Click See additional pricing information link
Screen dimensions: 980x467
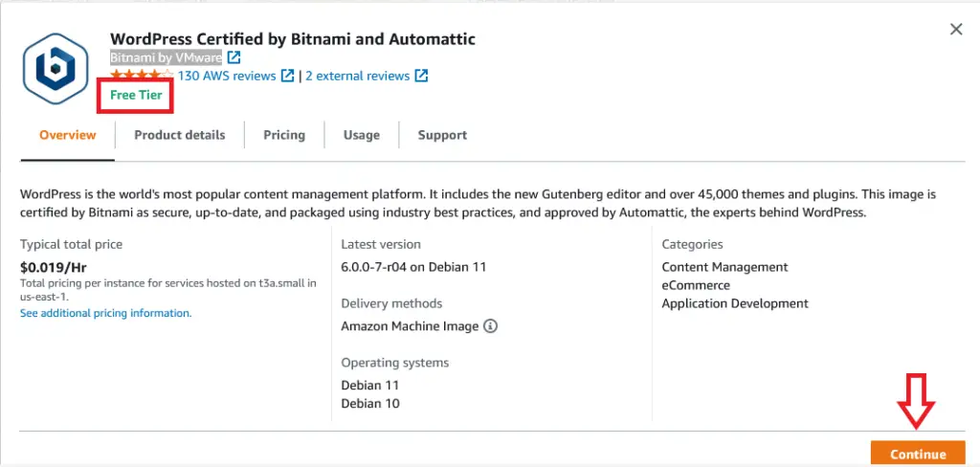(105, 313)
